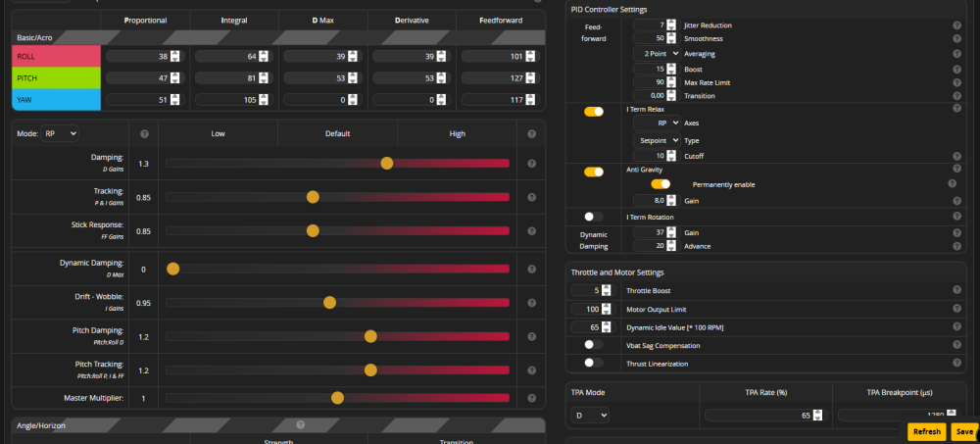Click help icon for Damping slider row
980x444 pixels.
[x=533, y=164]
